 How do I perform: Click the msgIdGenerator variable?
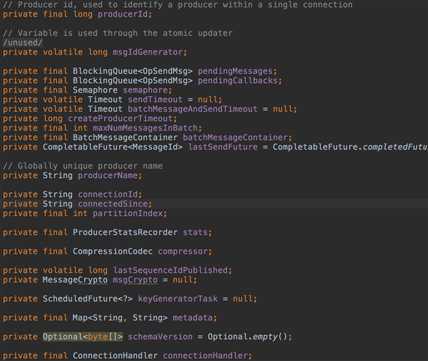[148, 52]
